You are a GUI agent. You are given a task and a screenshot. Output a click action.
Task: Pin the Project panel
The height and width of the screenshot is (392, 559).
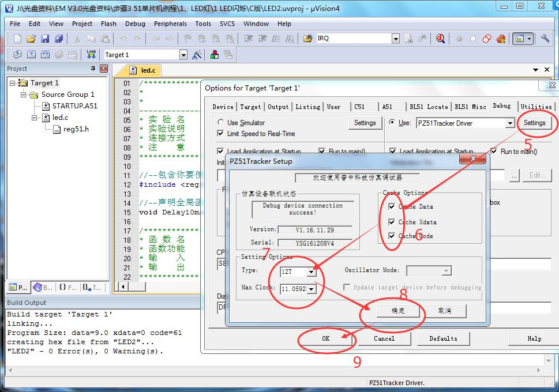click(93, 69)
